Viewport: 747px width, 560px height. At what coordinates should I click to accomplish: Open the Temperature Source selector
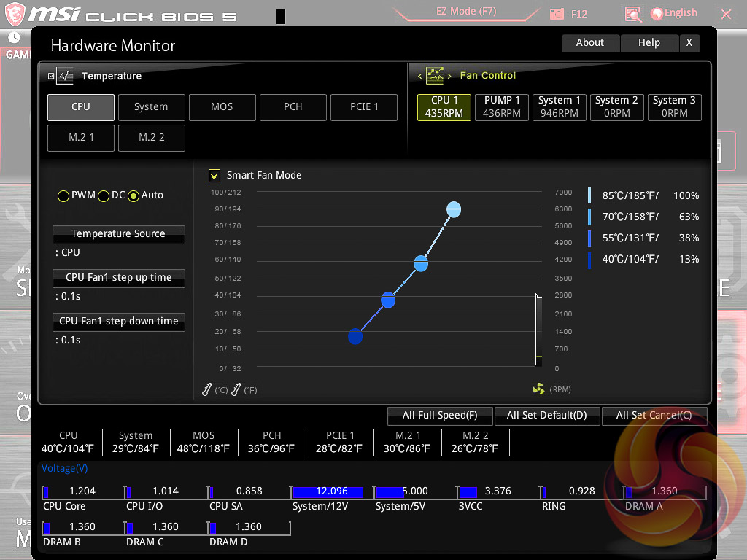(119, 234)
